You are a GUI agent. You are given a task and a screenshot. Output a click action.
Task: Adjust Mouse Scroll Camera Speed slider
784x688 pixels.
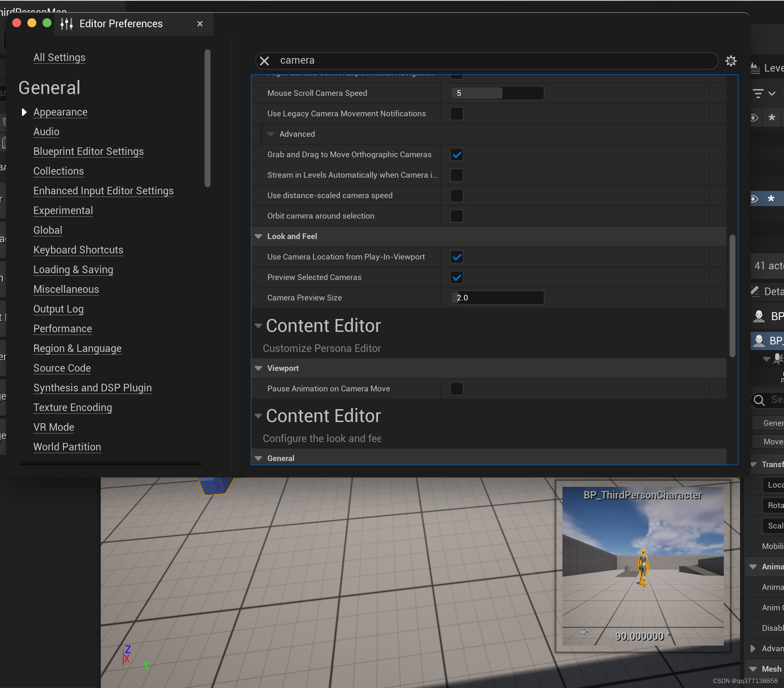[x=497, y=93]
